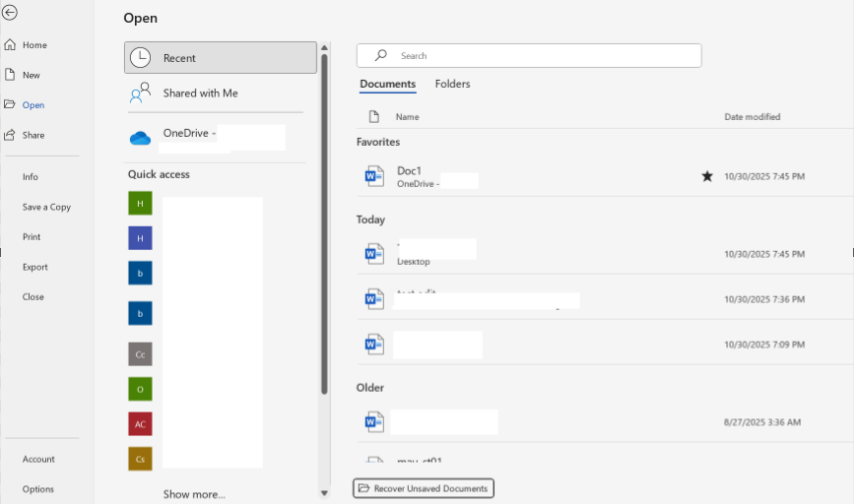The image size is (854, 504).
Task: Choose Save a Copy
Action: coord(46,207)
